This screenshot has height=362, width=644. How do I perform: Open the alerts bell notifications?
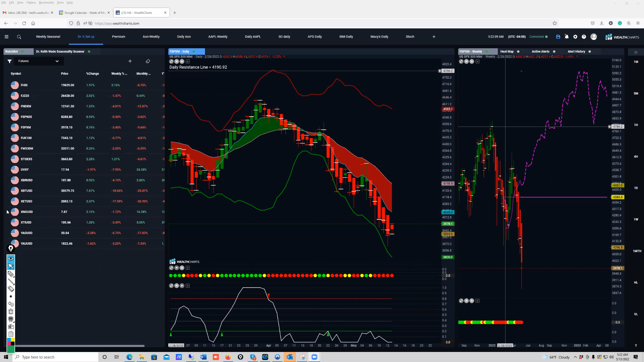click(x=567, y=37)
